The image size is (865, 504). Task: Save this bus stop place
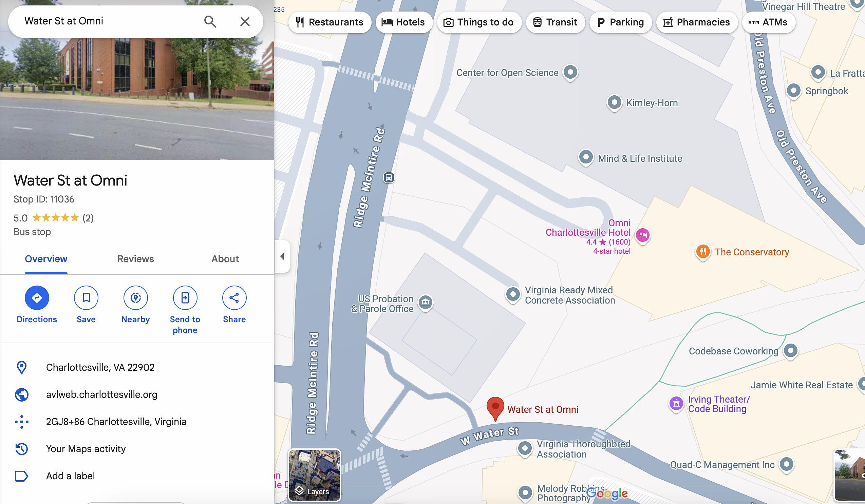point(86,297)
